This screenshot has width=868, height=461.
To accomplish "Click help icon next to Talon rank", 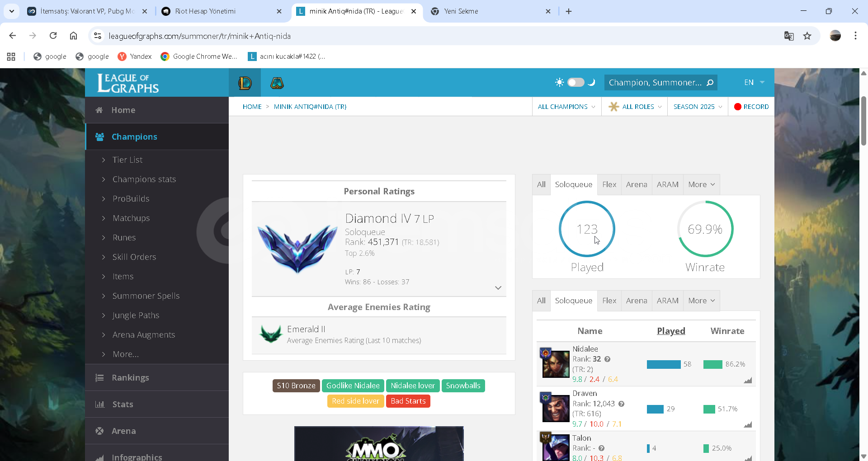I will (601, 448).
